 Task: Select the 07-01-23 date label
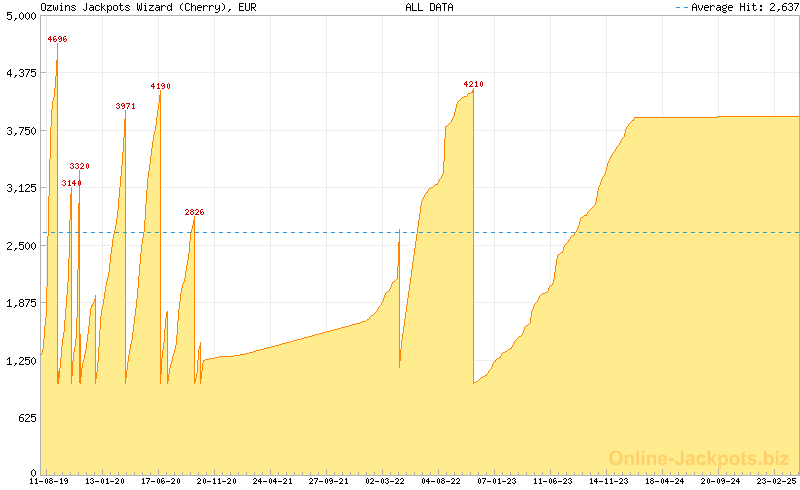click(x=496, y=481)
